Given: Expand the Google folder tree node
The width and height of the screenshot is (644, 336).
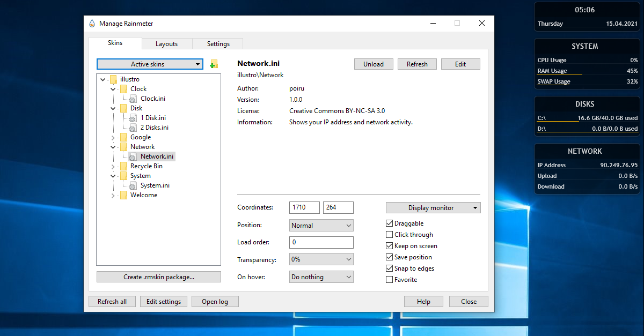Looking at the screenshot, I should pyautogui.click(x=113, y=137).
